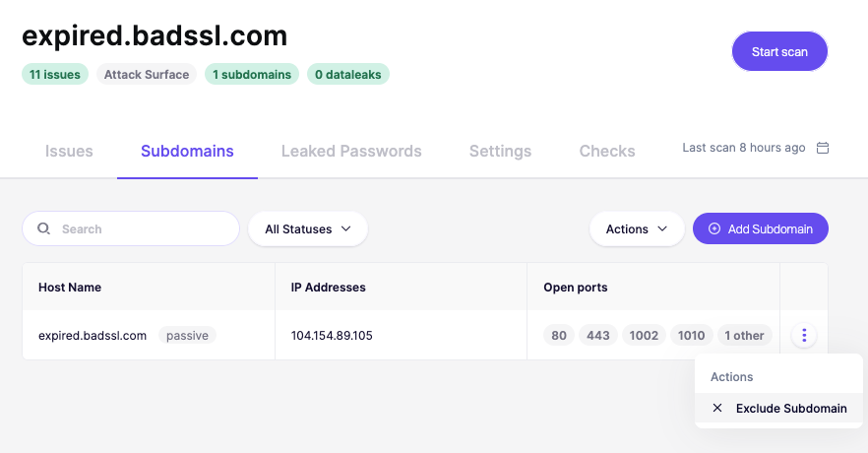
Task: Click the 11 issues badge
Action: pos(55,74)
